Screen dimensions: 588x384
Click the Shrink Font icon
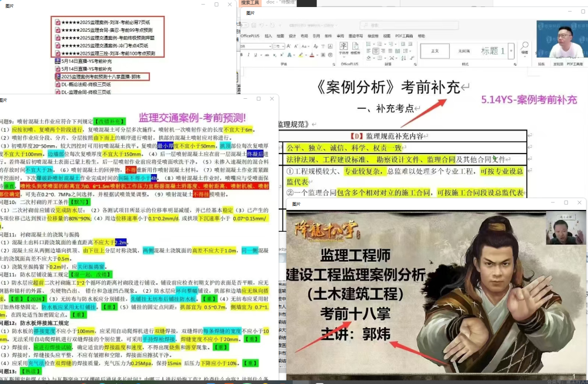[x=296, y=46]
